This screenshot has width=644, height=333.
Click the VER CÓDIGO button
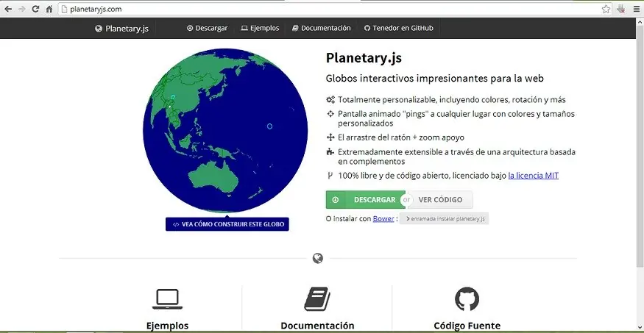440,200
